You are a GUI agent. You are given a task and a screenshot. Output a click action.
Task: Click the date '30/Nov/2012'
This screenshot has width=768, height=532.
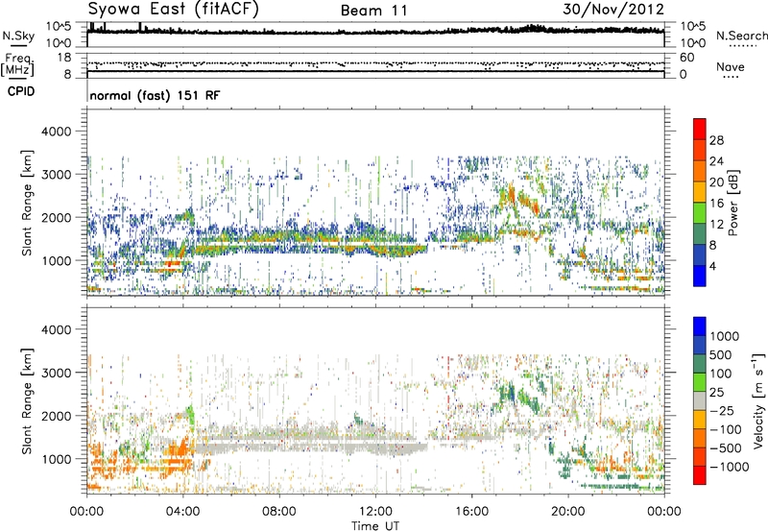point(613,9)
